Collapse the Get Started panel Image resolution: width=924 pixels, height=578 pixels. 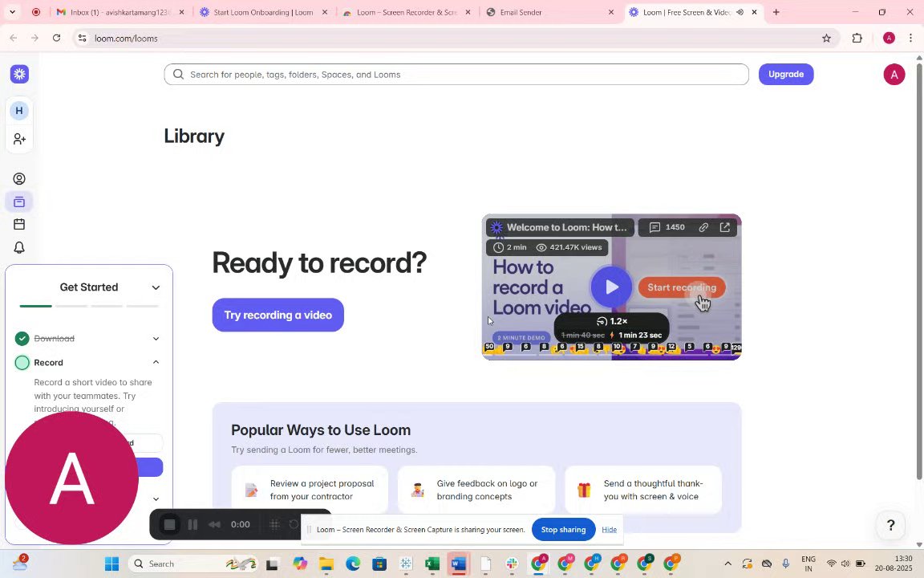tap(156, 288)
